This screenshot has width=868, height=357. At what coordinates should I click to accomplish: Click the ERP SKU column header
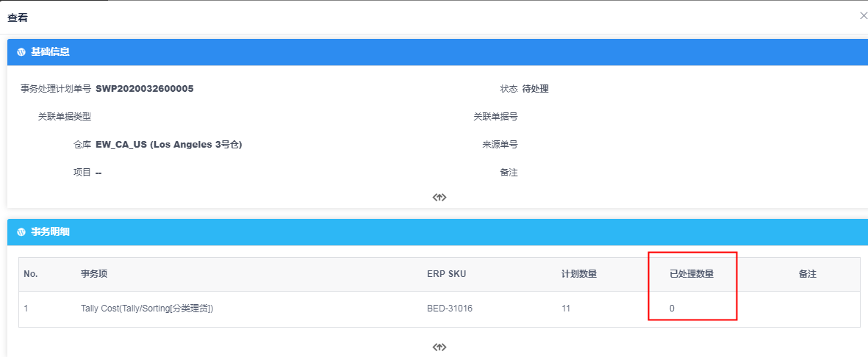(446, 274)
